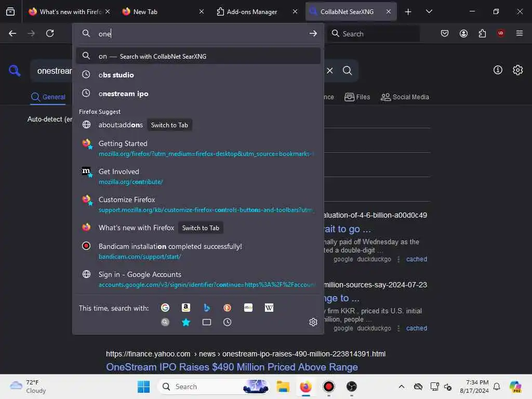Open the 7:34 PM clock and calendar
The height and width of the screenshot is (399, 532).
(x=474, y=387)
